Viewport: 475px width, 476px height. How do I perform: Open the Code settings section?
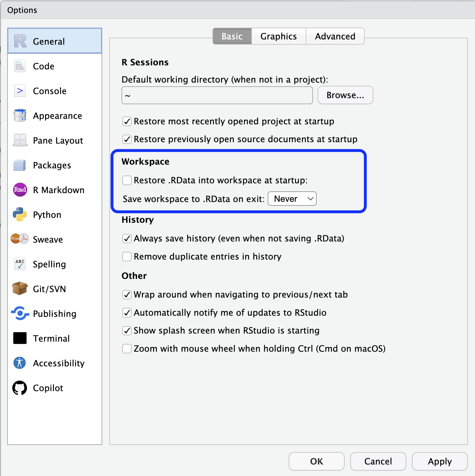pos(20,66)
